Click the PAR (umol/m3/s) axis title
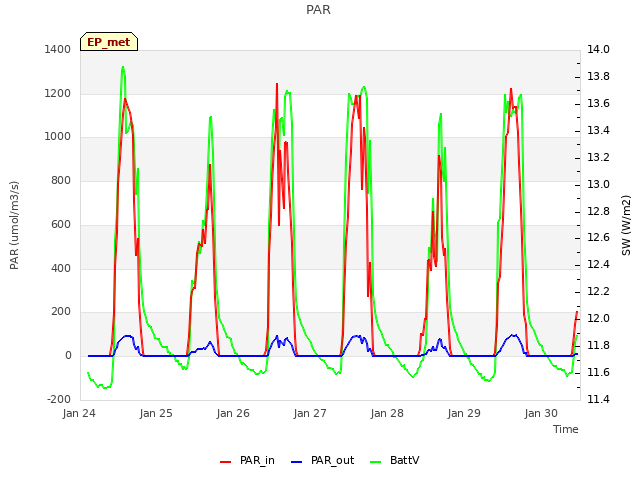The height and width of the screenshot is (480, 640). pos(14,225)
